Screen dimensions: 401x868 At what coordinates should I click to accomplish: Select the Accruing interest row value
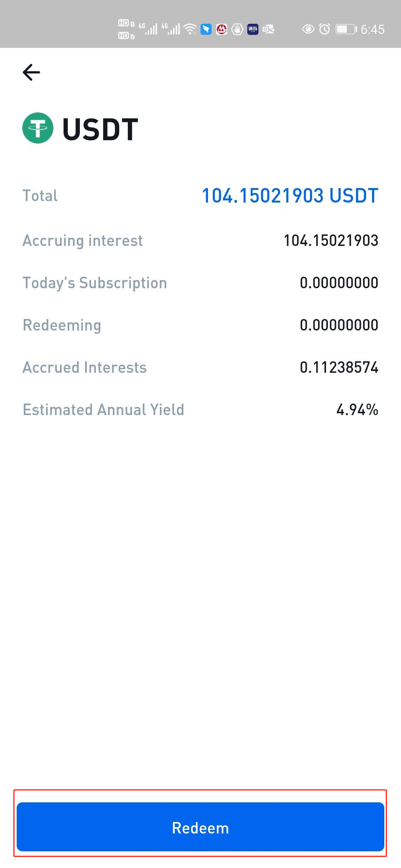tap(331, 240)
